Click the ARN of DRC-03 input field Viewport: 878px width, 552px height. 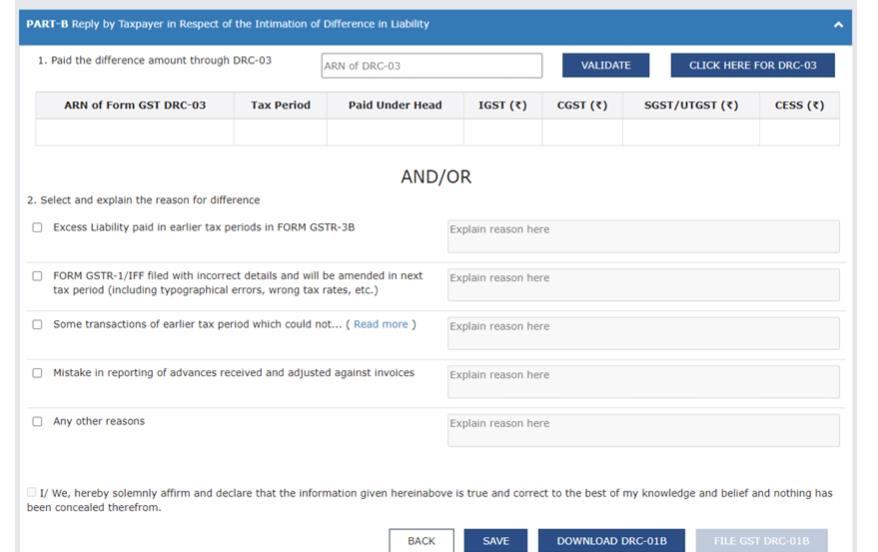click(x=431, y=66)
